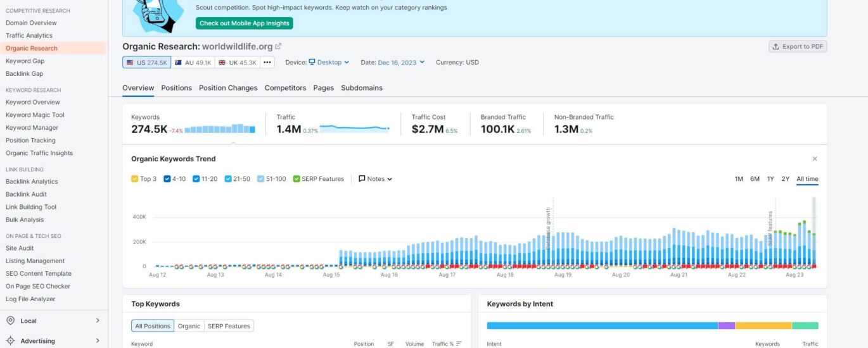Viewport: 868px width, 348px height.
Task: Click the UK flag icon in database selector
Action: (x=222, y=63)
